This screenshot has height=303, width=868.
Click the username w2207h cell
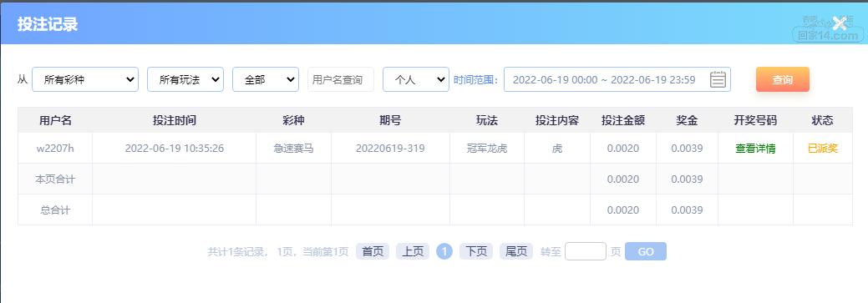[x=55, y=149]
